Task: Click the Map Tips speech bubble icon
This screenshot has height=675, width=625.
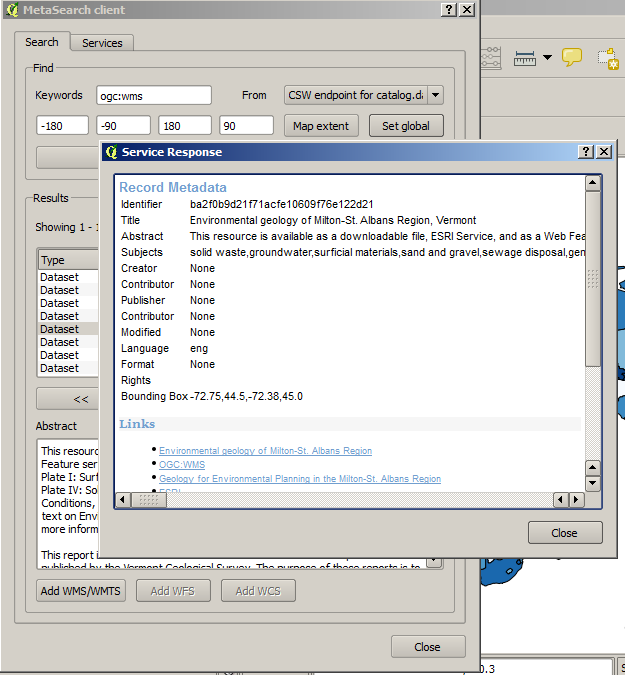Action: [572, 58]
